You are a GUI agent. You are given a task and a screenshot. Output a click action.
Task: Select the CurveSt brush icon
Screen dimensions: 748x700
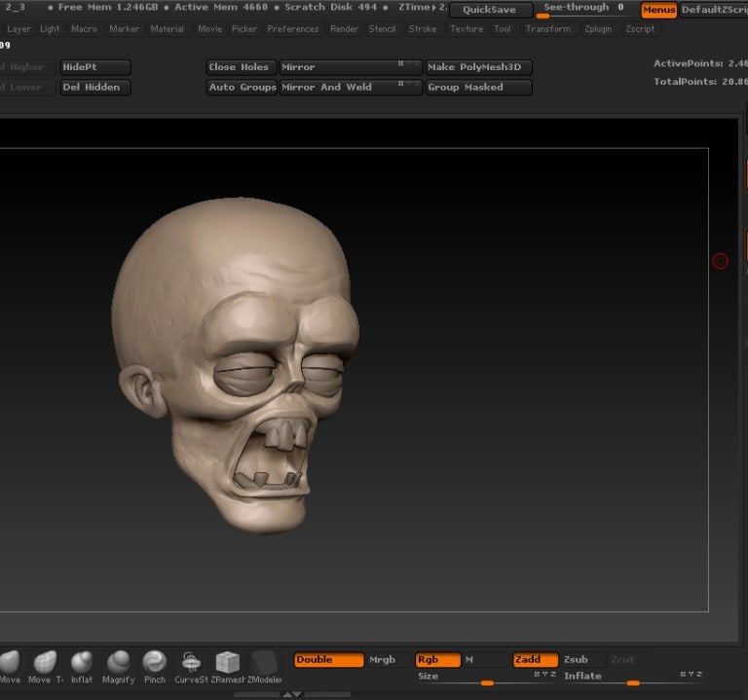click(192, 662)
